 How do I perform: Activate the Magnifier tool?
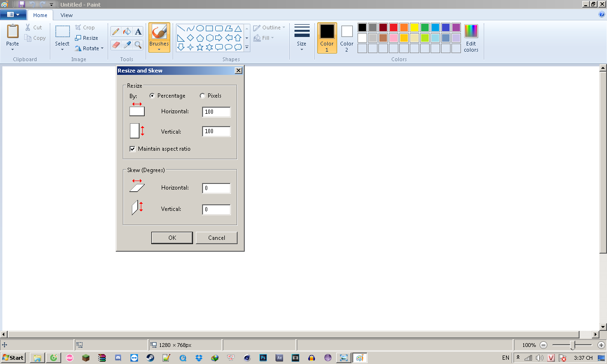(x=138, y=45)
